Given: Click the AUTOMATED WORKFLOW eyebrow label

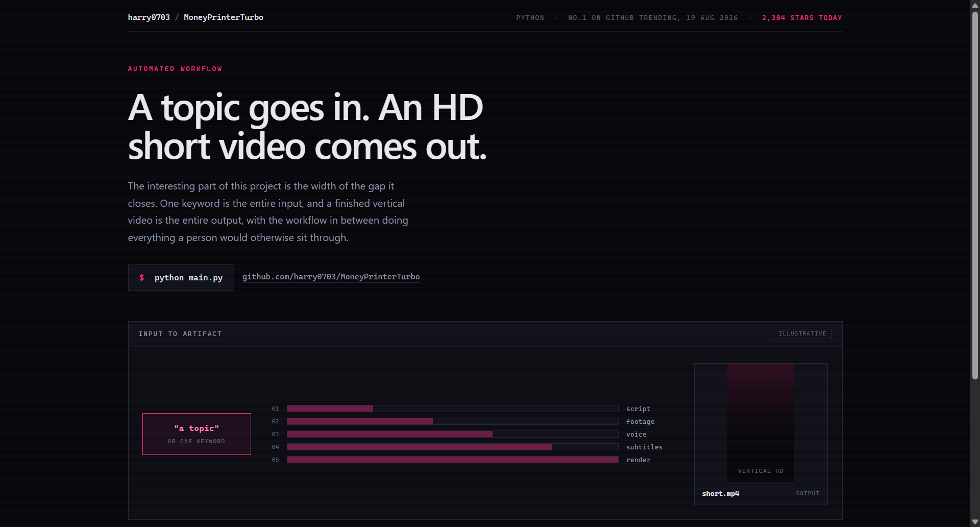Looking at the screenshot, I should pos(175,69).
